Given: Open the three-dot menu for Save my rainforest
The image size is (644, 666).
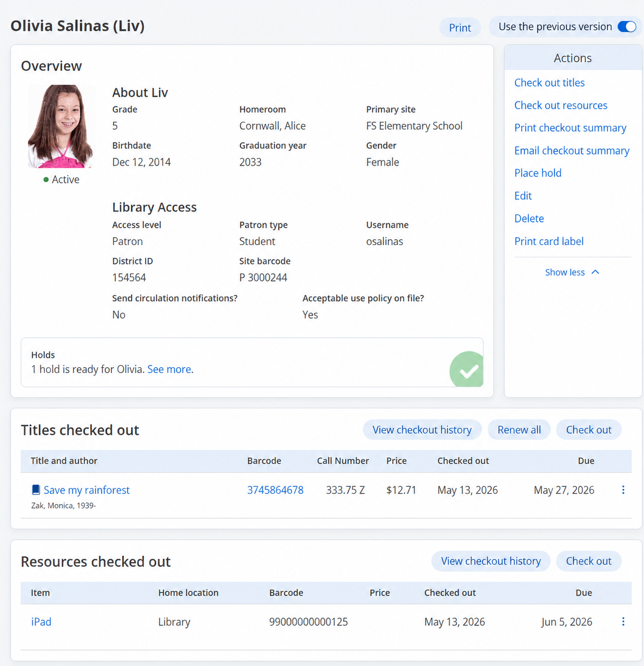Looking at the screenshot, I should [x=623, y=490].
